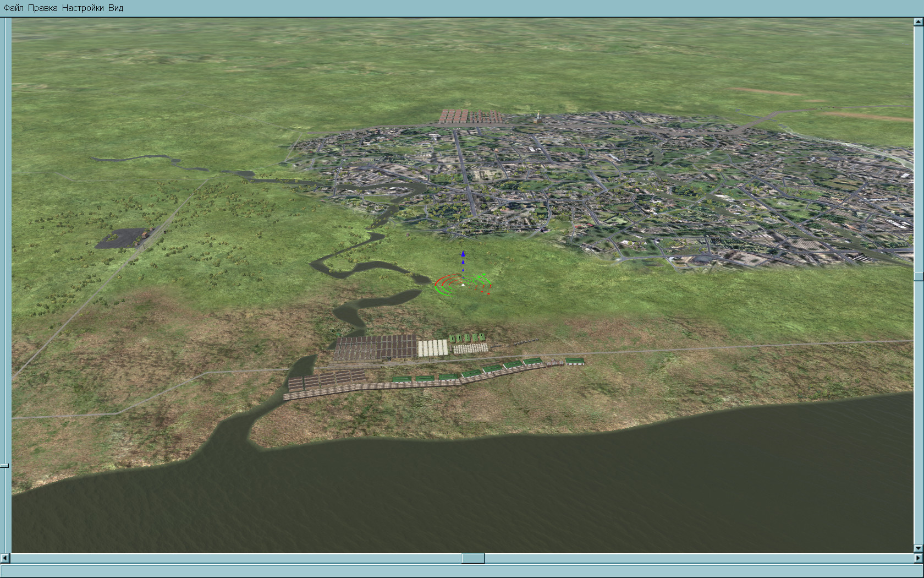Click the vertical scrollbar up arrow
Screen dimensions: 924x578
(x=918, y=22)
